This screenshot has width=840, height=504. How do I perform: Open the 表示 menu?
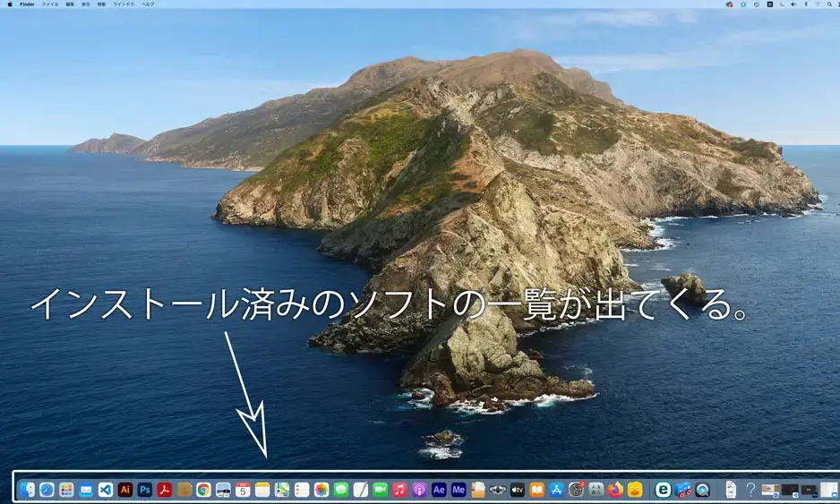coord(86,4)
